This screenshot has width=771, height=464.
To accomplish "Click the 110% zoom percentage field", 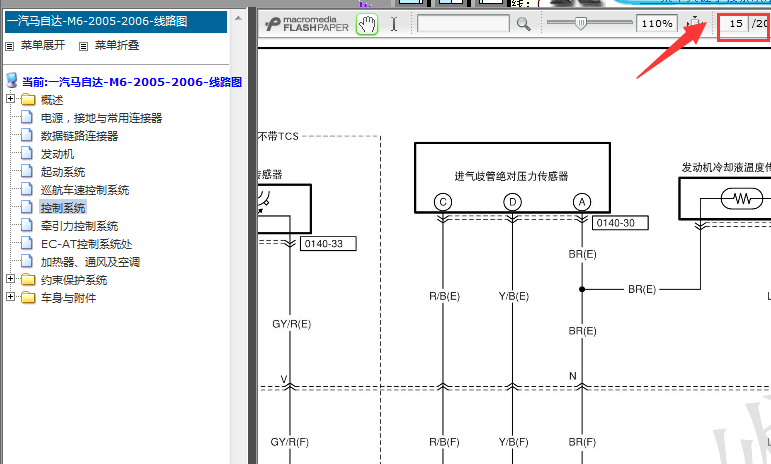I will point(657,24).
